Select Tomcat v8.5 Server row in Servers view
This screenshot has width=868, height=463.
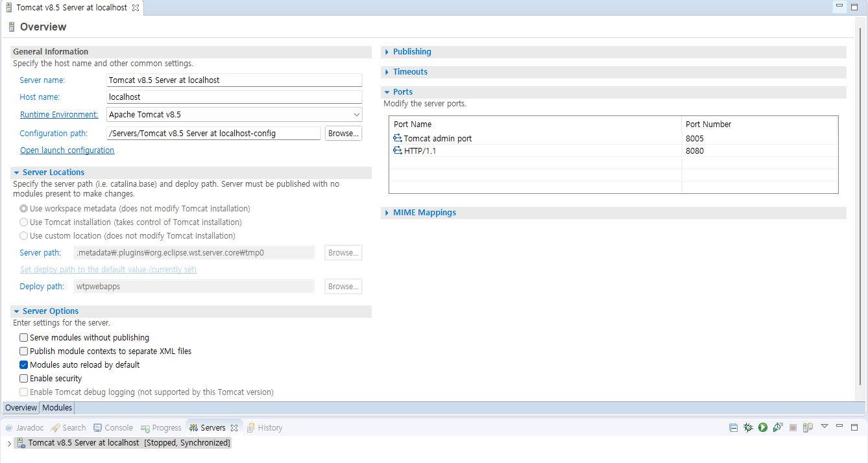[x=123, y=443]
